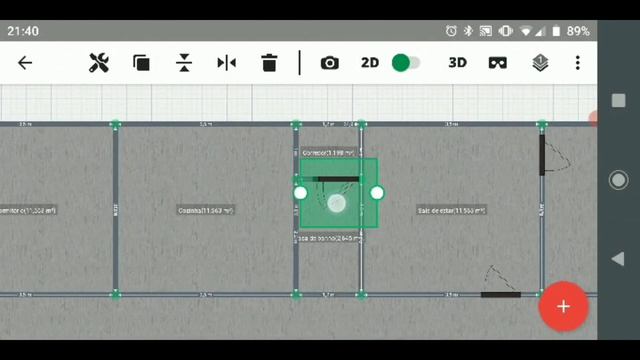The image size is (640, 360).
Task: Tap the center handle of selected door
Action: coord(337,203)
